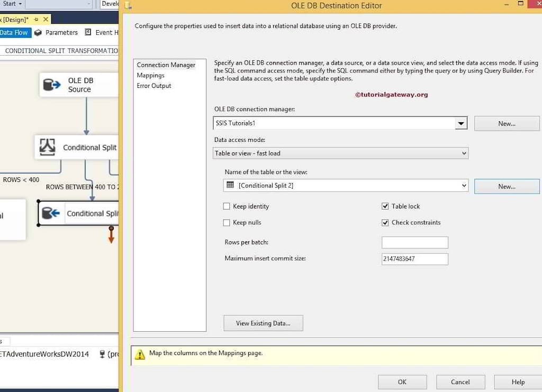The width and height of the screenshot is (542, 392).
Task: Switch to the Mappings page
Action: (x=151, y=76)
